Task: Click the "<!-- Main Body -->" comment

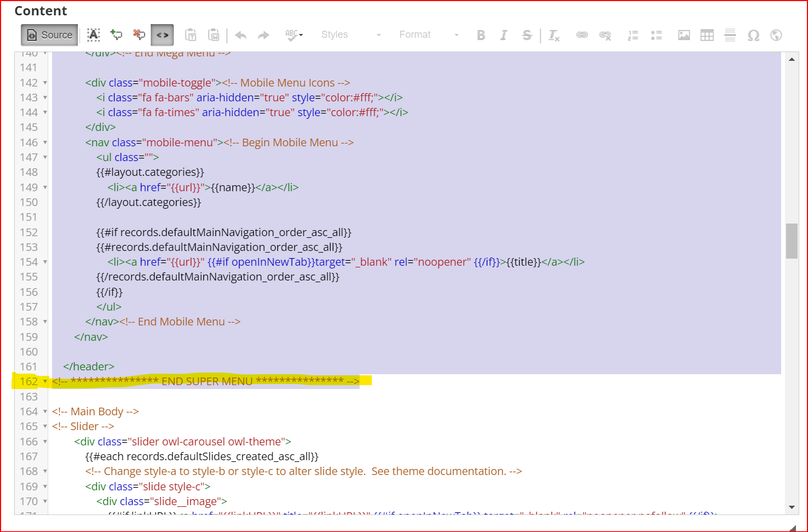Action: coord(95,411)
